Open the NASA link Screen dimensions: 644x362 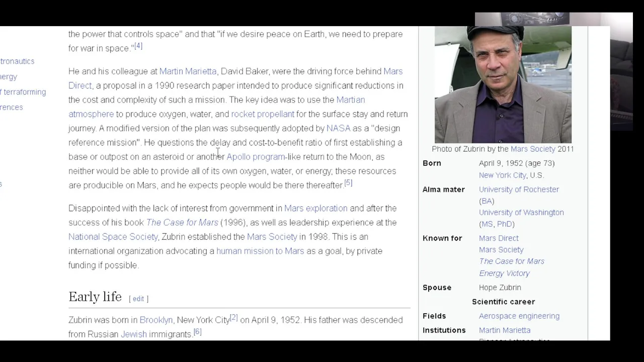pos(338,128)
